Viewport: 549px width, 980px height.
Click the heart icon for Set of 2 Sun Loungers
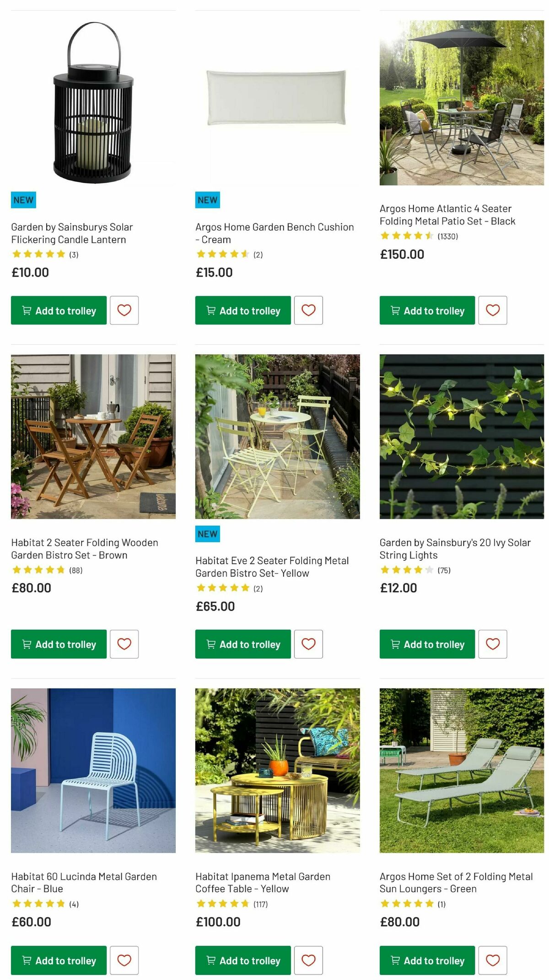pyautogui.click(x=493, y=960)
